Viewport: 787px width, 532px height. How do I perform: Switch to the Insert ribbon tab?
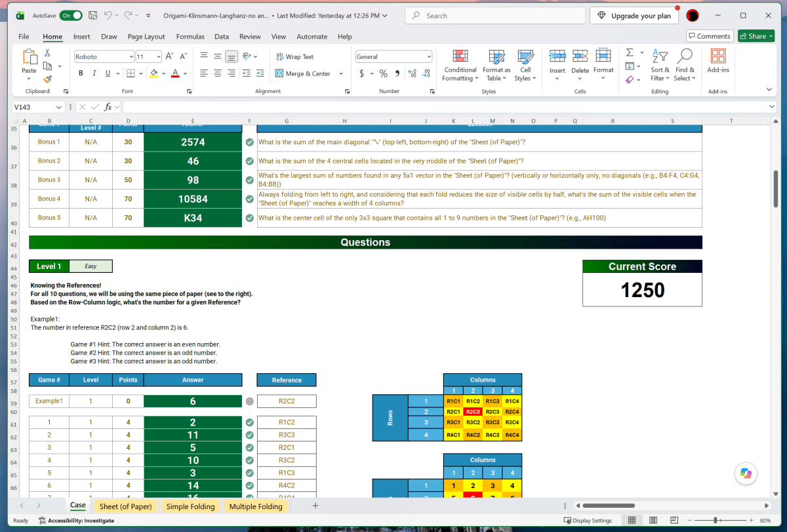tap(82, 37)
